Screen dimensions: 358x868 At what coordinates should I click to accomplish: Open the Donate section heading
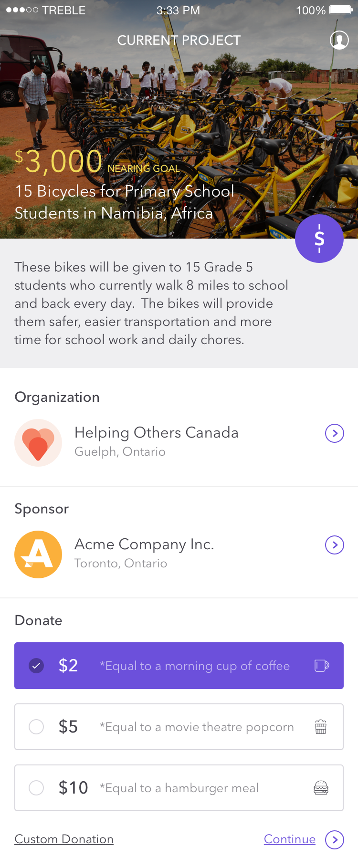tap(39, 620)
